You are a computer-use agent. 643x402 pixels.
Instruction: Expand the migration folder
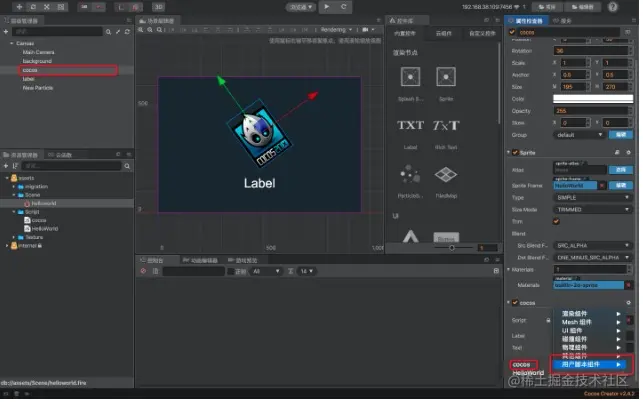coord(14,187)
